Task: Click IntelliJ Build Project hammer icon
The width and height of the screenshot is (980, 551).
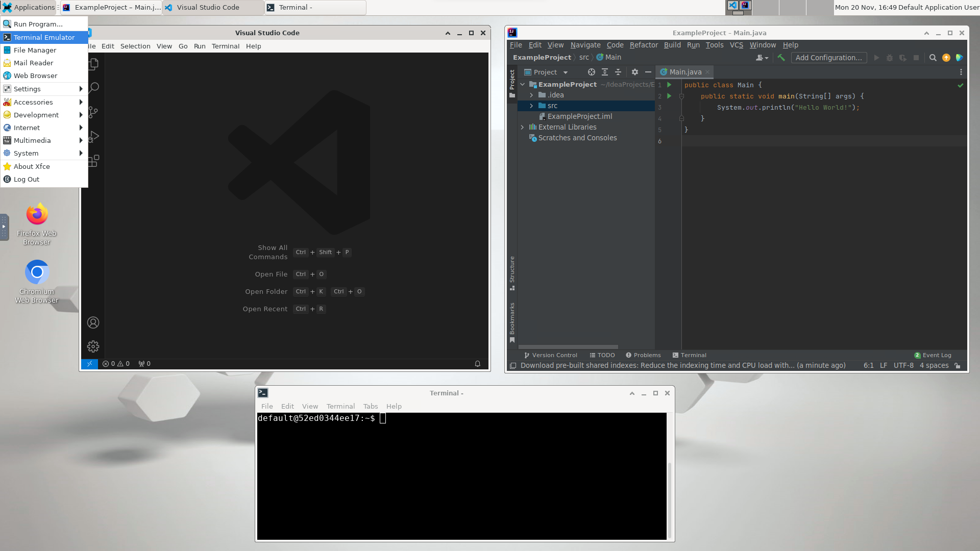Action: 781,58
